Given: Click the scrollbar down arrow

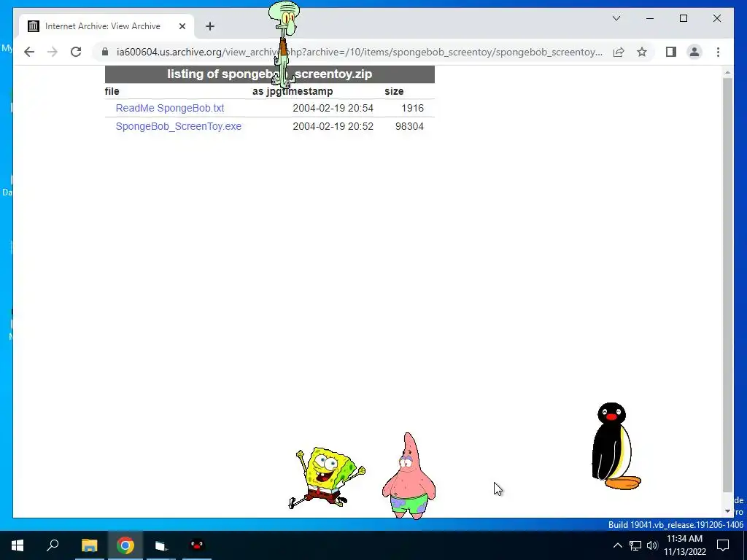Looking at the screenshot, I should coord(727,511).
